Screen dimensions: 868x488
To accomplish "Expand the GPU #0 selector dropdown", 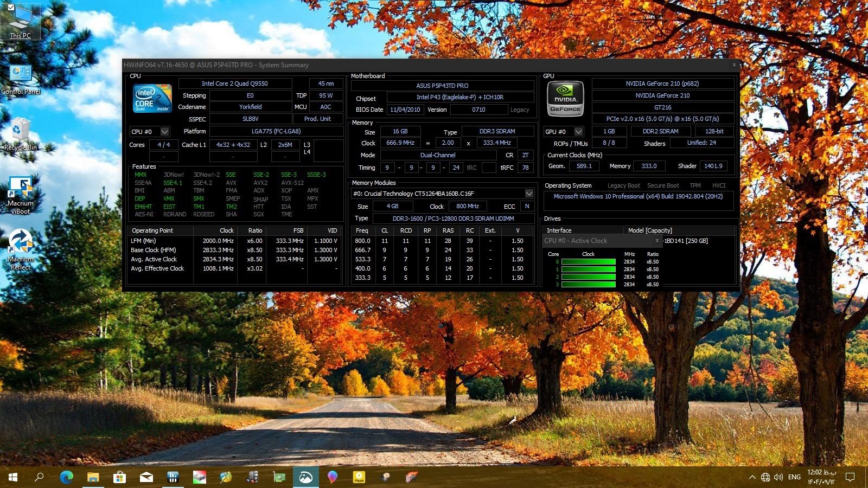I will point(578,132).
